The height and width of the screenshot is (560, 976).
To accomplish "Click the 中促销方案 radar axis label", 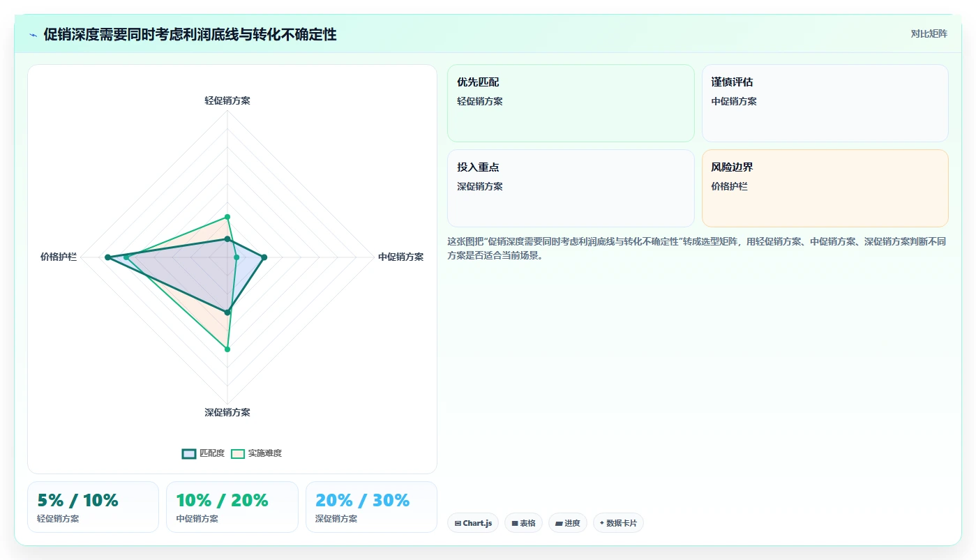I will (400, 257).
